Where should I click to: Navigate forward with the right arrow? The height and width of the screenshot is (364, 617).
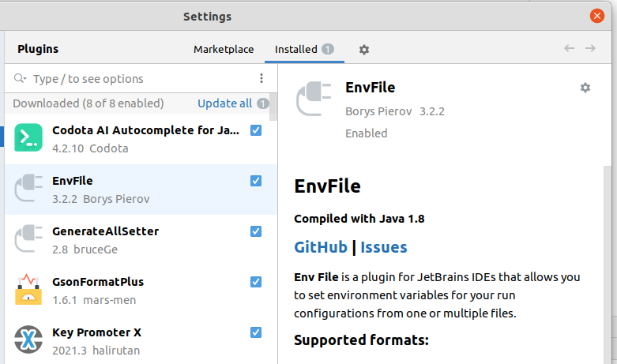[590, 49]
